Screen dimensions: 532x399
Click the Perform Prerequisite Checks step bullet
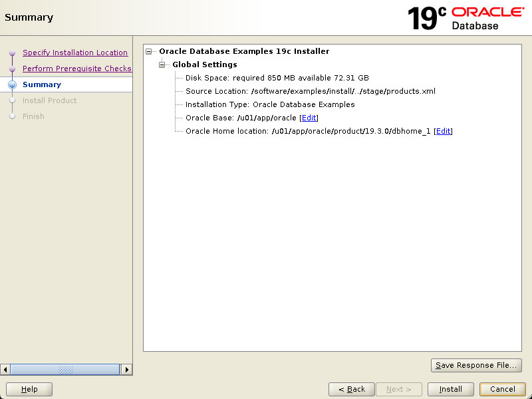coord(12,69)
